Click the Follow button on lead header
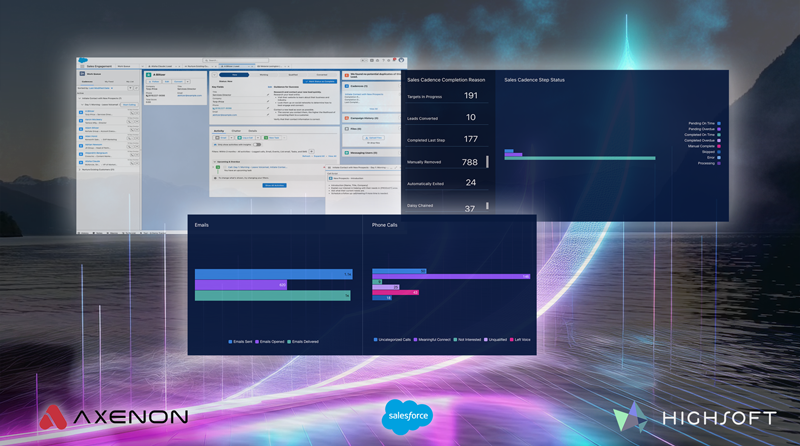800x446 pixels. pyautogui.click(x=154, y=82)
